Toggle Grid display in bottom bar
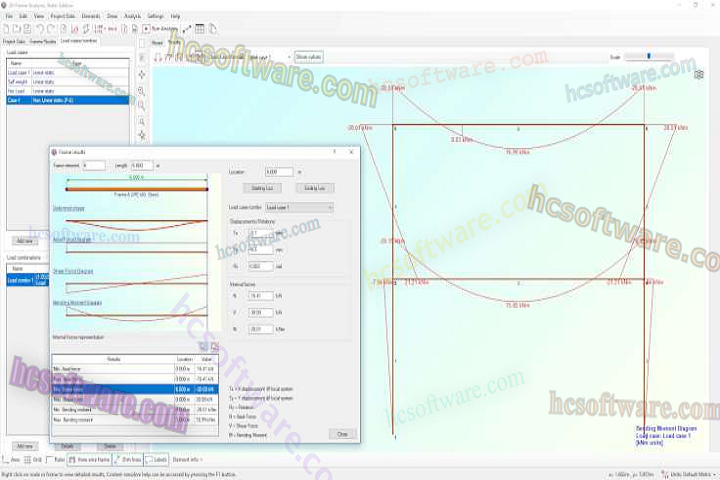Viewport: 720px width, 480px height. tap(33, 459)
